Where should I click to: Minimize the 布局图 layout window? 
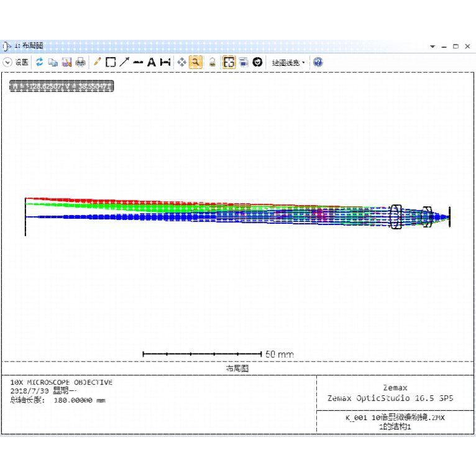click(x=444, y=47)
